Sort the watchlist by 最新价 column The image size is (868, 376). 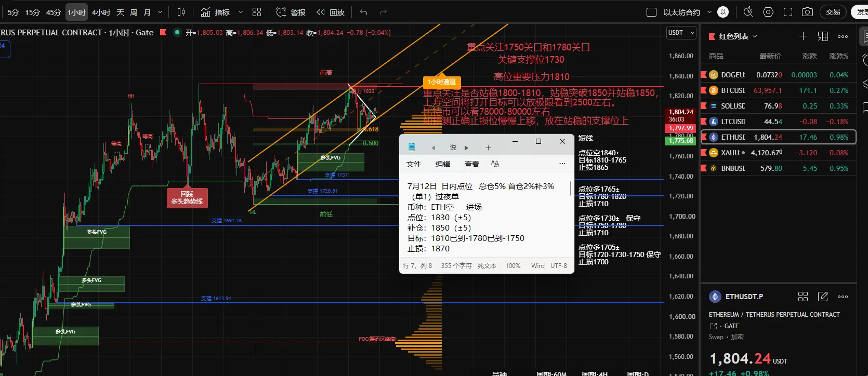tap(770, 56)
